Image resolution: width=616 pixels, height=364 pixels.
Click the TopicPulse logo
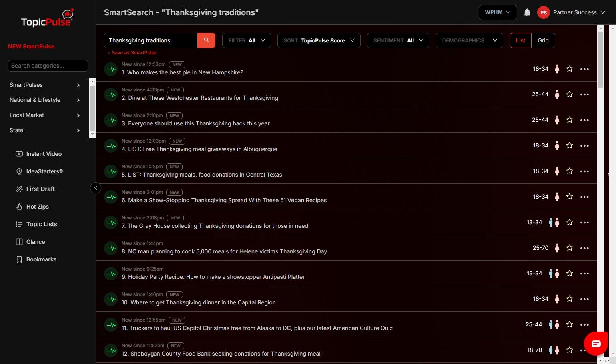click(48, 18)
